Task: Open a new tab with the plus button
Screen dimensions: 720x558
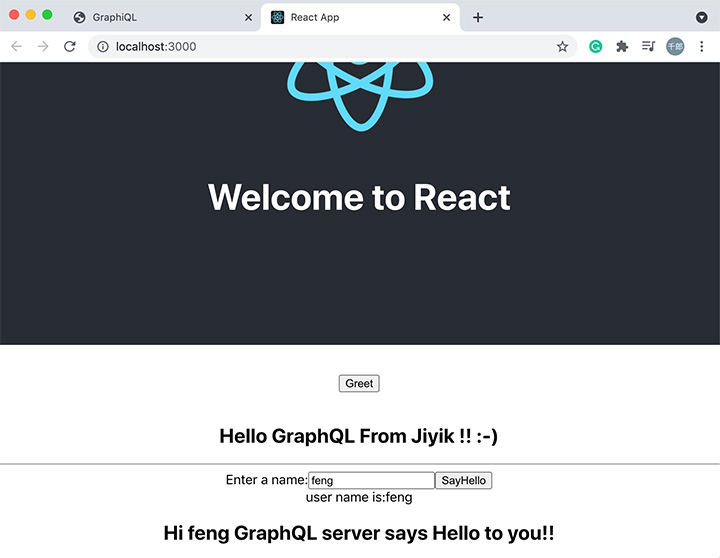Action: (478, 17)
